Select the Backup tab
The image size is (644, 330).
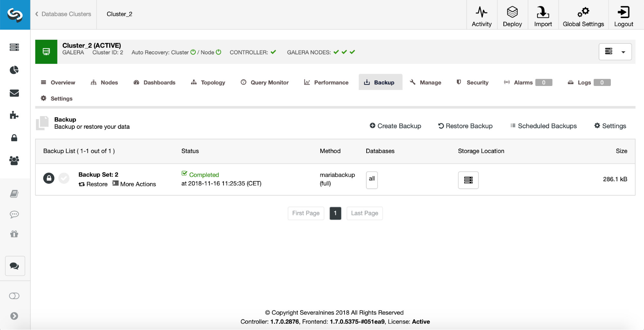click(380, 82)
